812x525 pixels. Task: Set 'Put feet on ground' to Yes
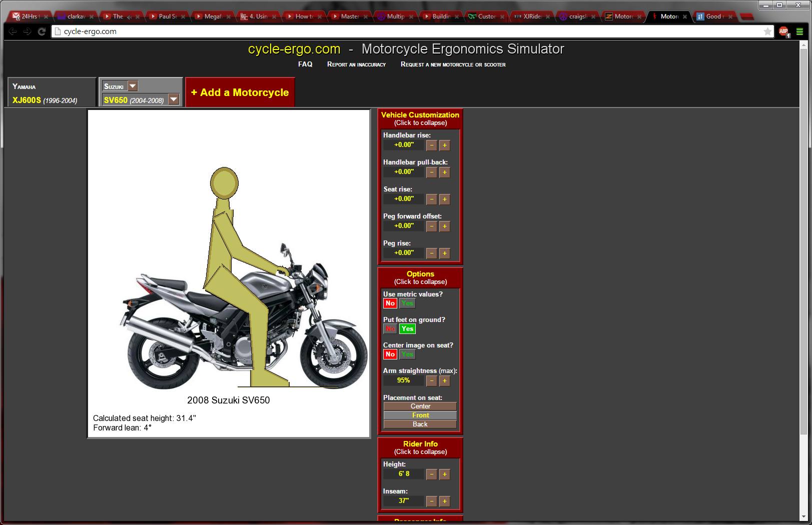click(x=408, y=329)
